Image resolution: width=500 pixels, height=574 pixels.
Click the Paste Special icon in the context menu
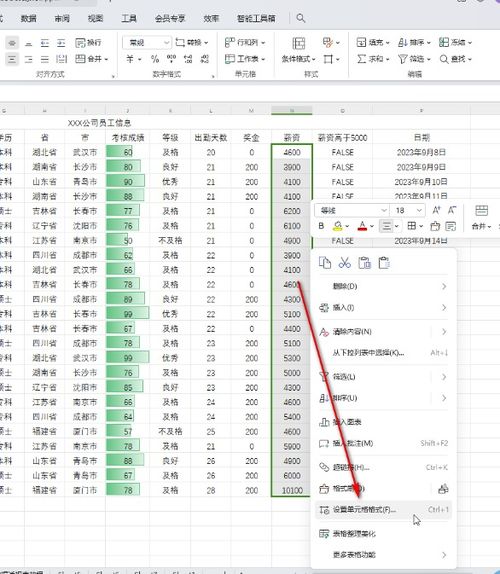tap(384, 263)
